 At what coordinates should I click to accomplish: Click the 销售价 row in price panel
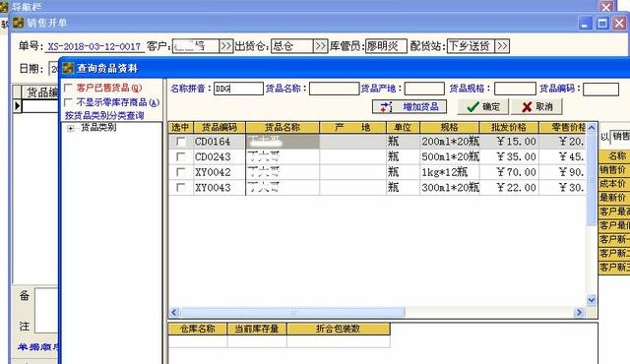pyautogui.click(x=614, y=170)
